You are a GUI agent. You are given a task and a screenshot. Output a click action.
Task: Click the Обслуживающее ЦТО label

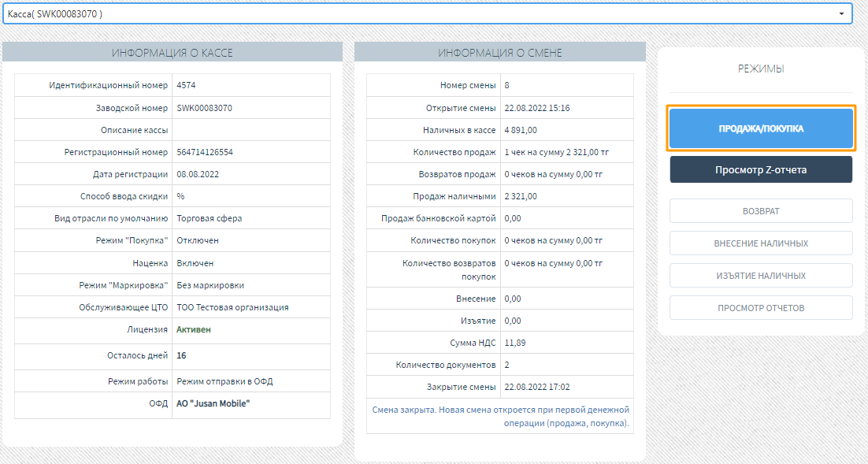click(124, 307)
